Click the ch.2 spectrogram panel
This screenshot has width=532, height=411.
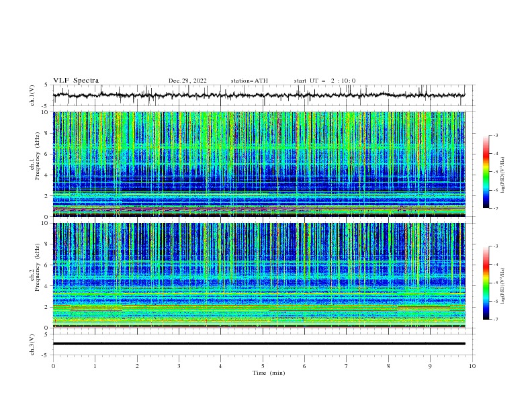point(259,275)
